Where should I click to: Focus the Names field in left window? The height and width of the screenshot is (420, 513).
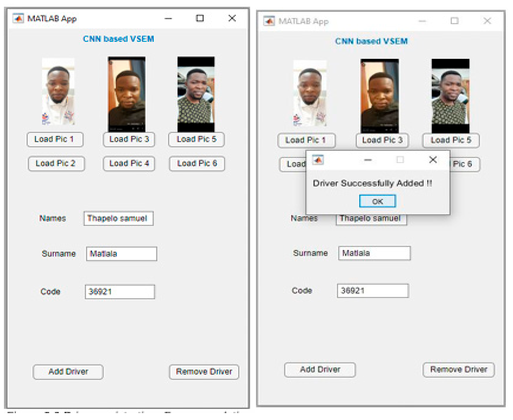pos(118,218)
